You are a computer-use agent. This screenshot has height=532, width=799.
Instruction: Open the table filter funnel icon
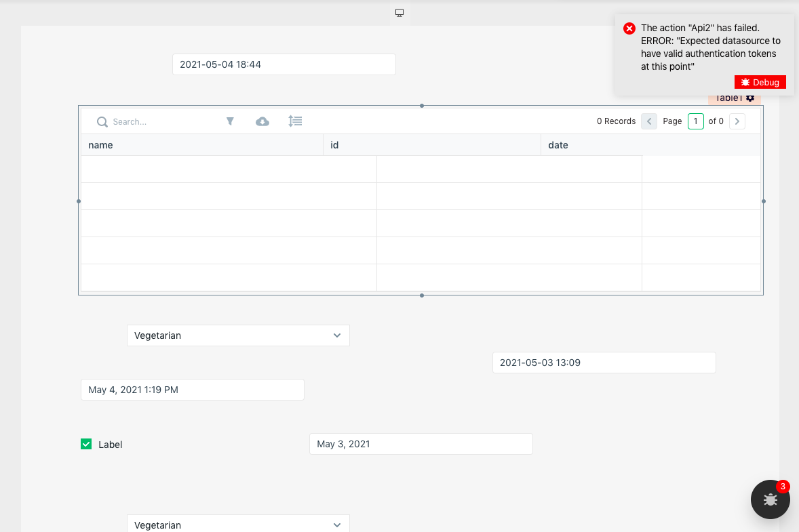(x=230, y=121)
